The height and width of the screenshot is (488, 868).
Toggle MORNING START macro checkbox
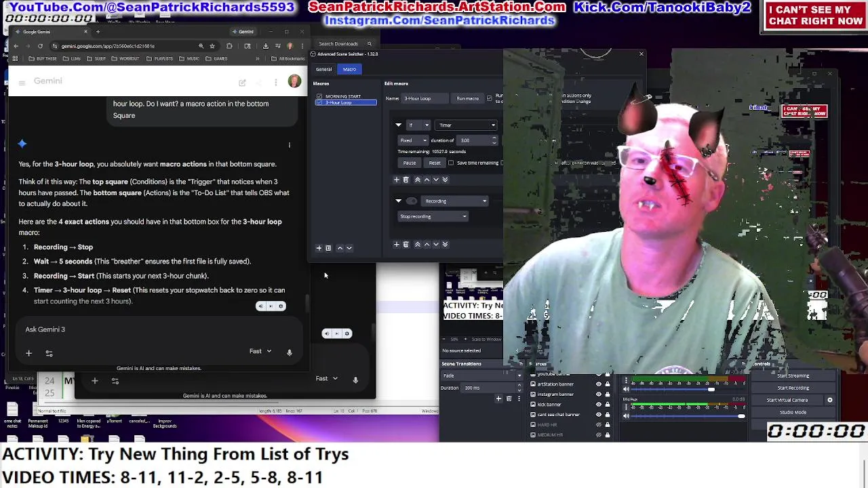point(319,96)
